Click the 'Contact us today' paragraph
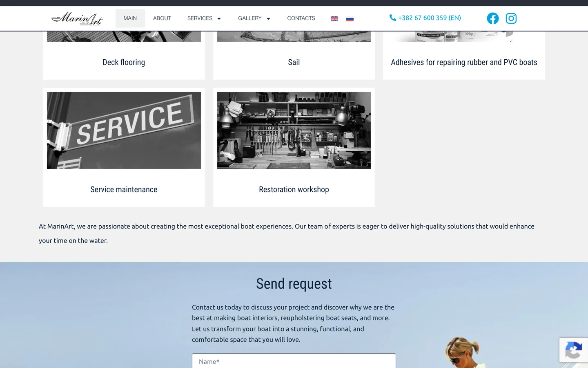Viewport: 588px width, 368px height. (x=293, y=323)
